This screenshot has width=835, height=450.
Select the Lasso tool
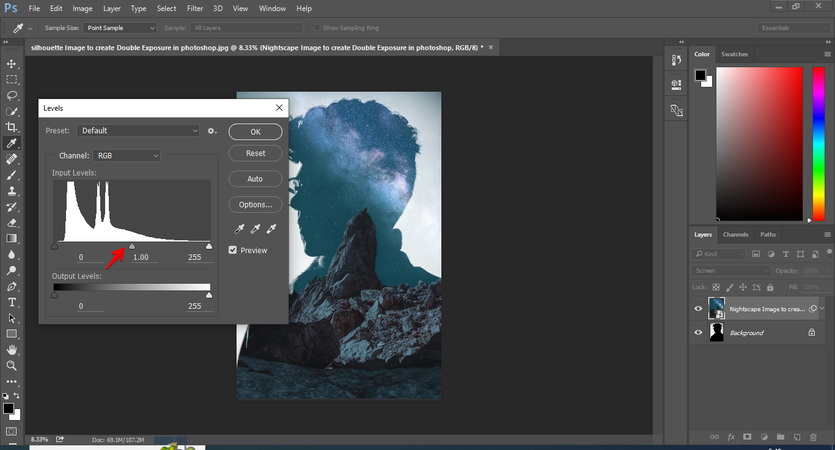[x=11, y=95]
